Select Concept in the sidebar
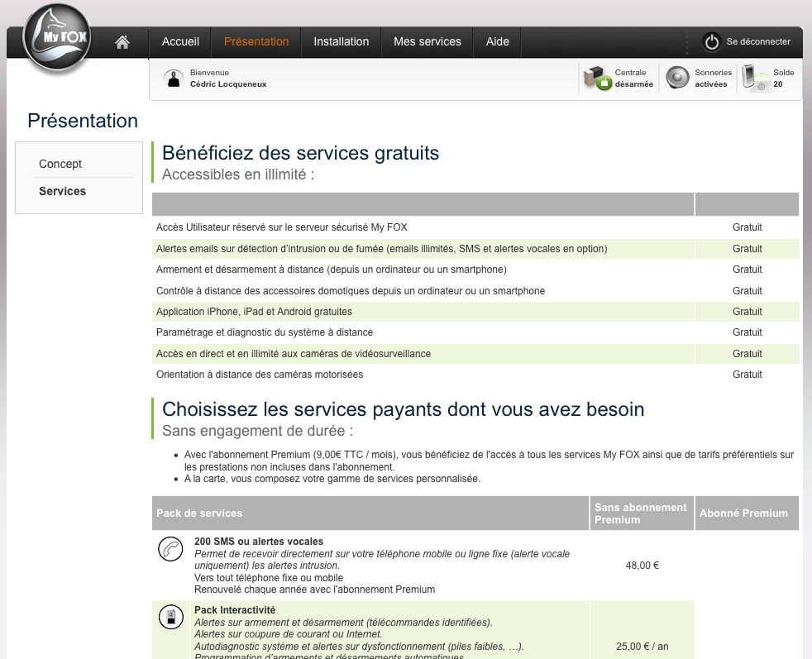 (x=60, y=164)
